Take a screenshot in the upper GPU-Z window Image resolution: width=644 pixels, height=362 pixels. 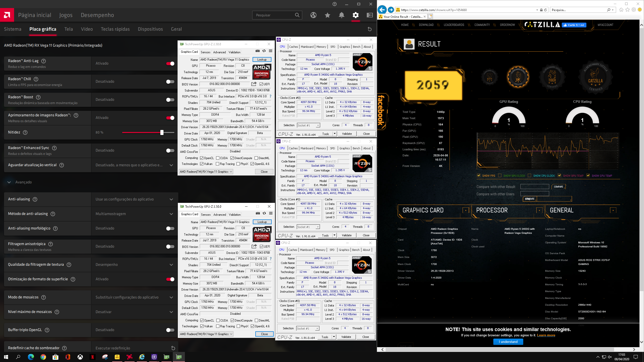point(258,51)
